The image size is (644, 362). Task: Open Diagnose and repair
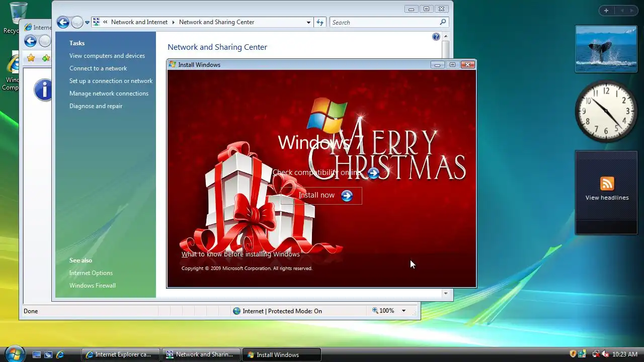coord(96,106)
